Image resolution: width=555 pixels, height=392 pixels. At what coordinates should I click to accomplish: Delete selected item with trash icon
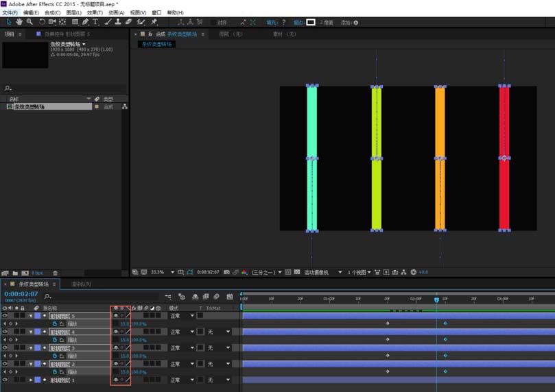pyautogui.click(x=55, y=273)
